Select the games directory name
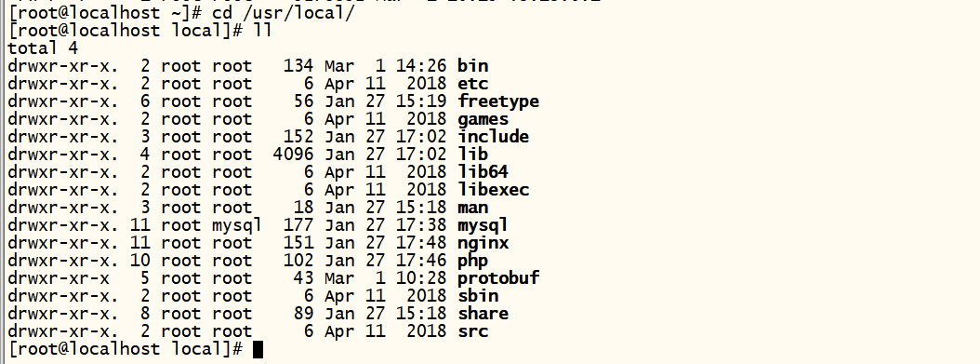Viewport: 980px width, 364px height. 483,119
